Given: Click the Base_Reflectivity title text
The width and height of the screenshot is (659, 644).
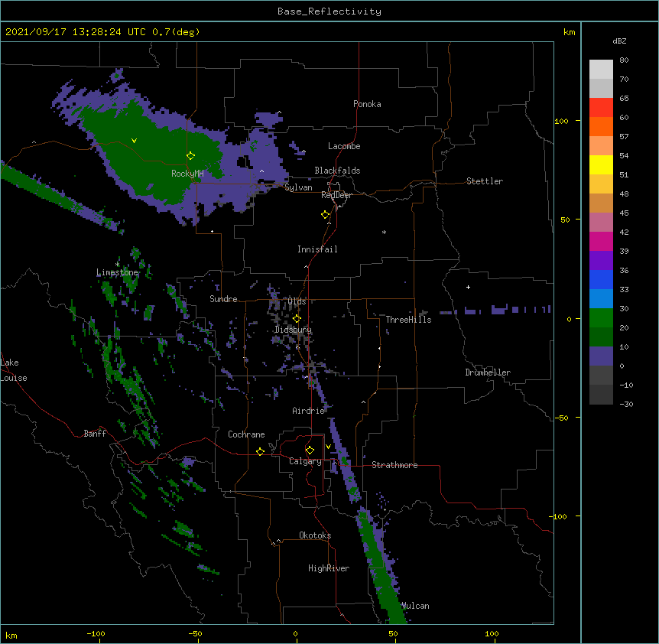Looking at the screenshot, I should pyautogui.click(x=329, y=11).
